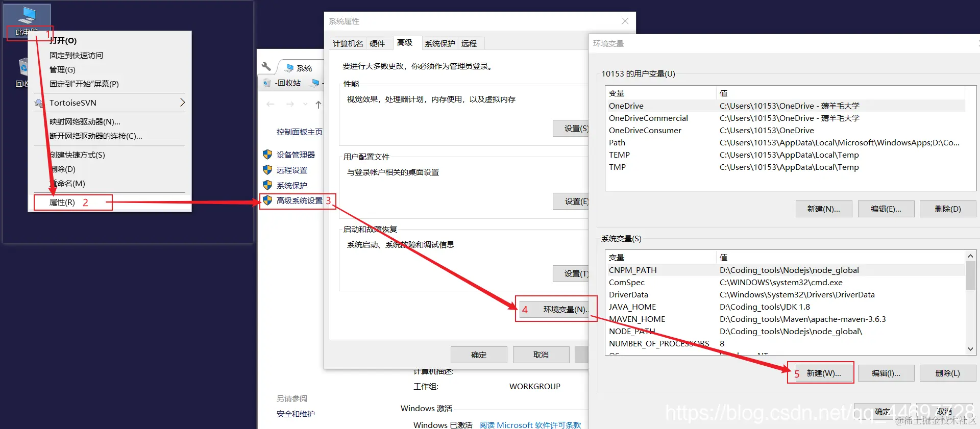Screen dimensions: 980x429
Task: Click the shield icon beside 系统保护
Action: (267, 185)
